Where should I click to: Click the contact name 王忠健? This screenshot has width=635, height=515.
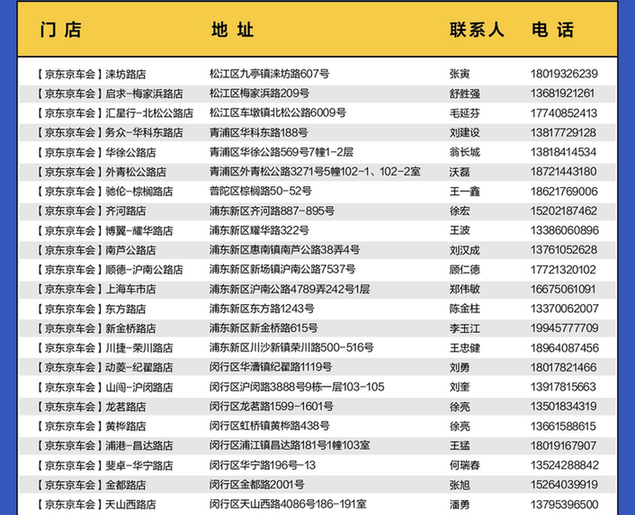point(465,348)
